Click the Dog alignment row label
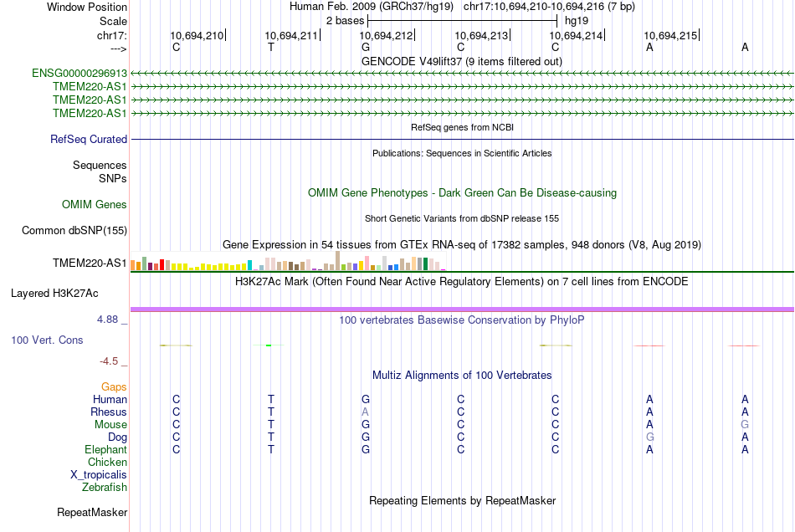 [118, 437]
